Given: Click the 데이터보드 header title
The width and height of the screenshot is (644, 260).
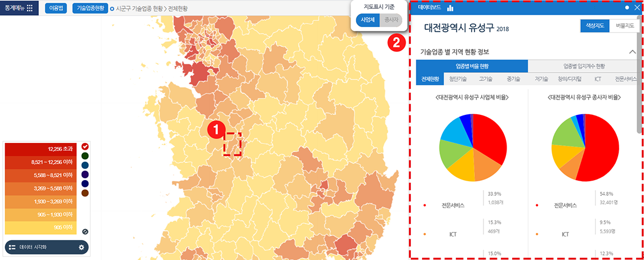Looking at the screenshot, I should coord(429,7).
